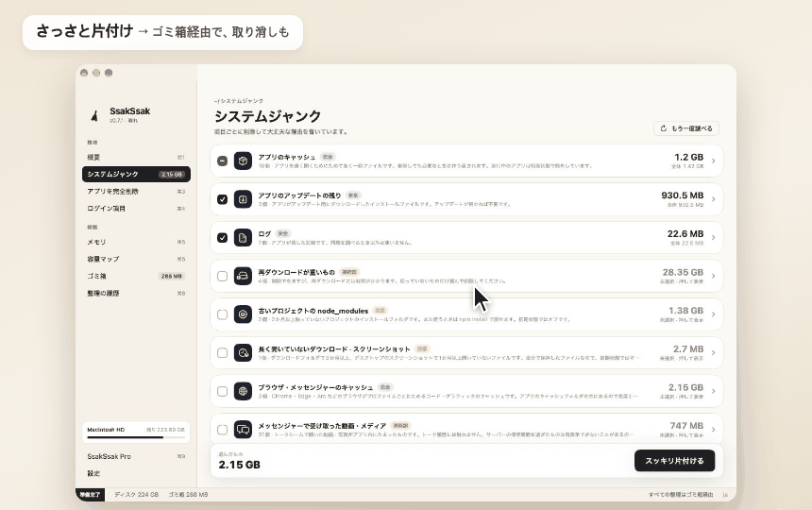The height and width of the screenshot is (510, 812).
Task: Click the 古いプロジェクトの node_modules title
Action: coord(313,311)
